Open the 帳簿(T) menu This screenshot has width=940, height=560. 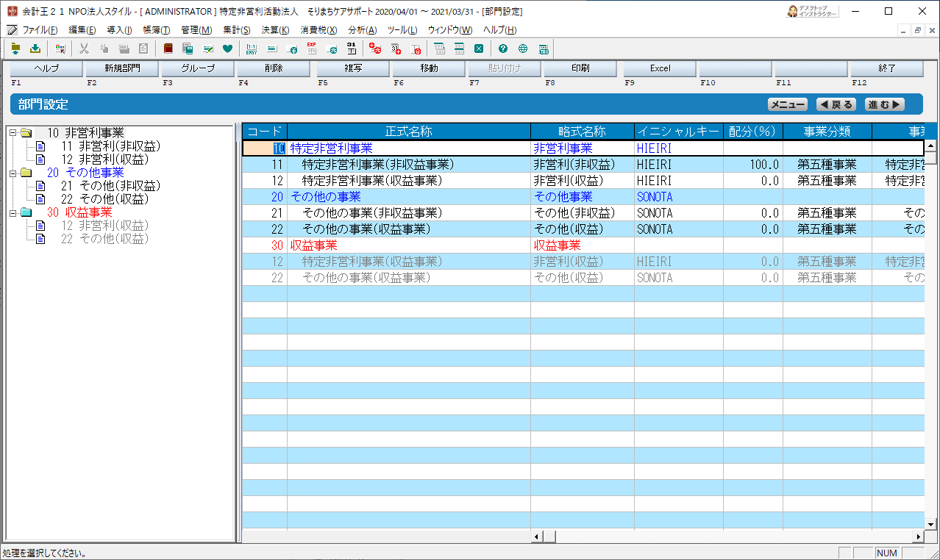[x=156, y=30]
